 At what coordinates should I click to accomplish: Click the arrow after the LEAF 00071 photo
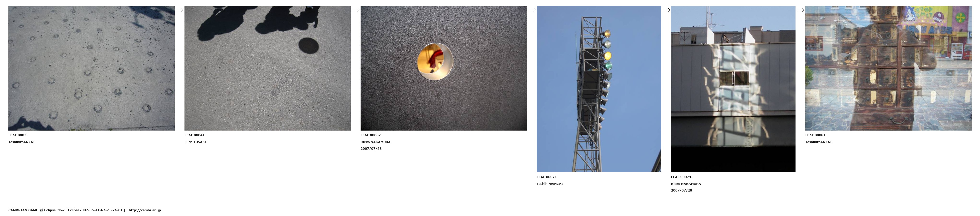666,10
